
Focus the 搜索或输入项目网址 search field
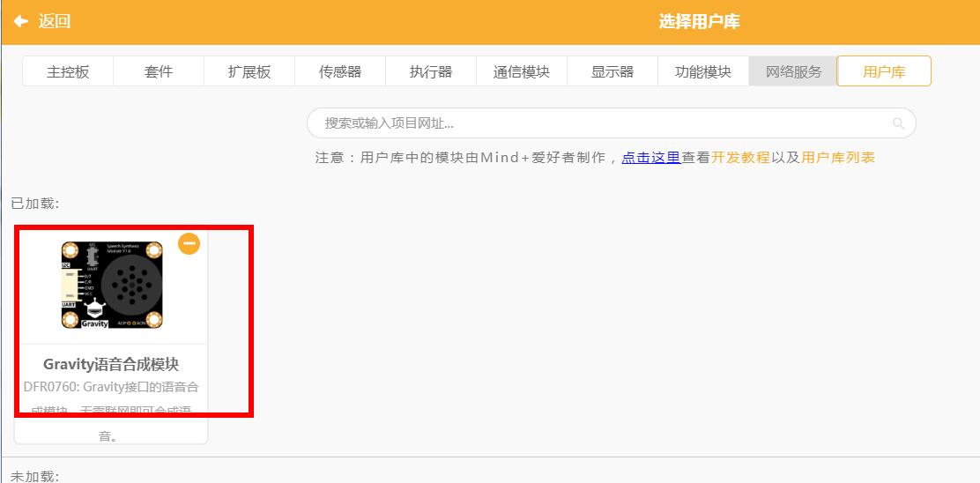click(612, 123)
